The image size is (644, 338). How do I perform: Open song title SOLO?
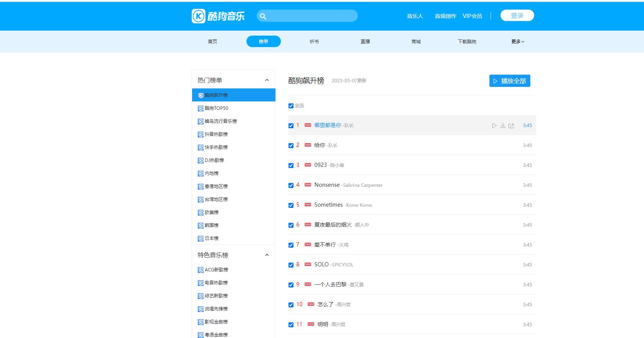point(321,265)
